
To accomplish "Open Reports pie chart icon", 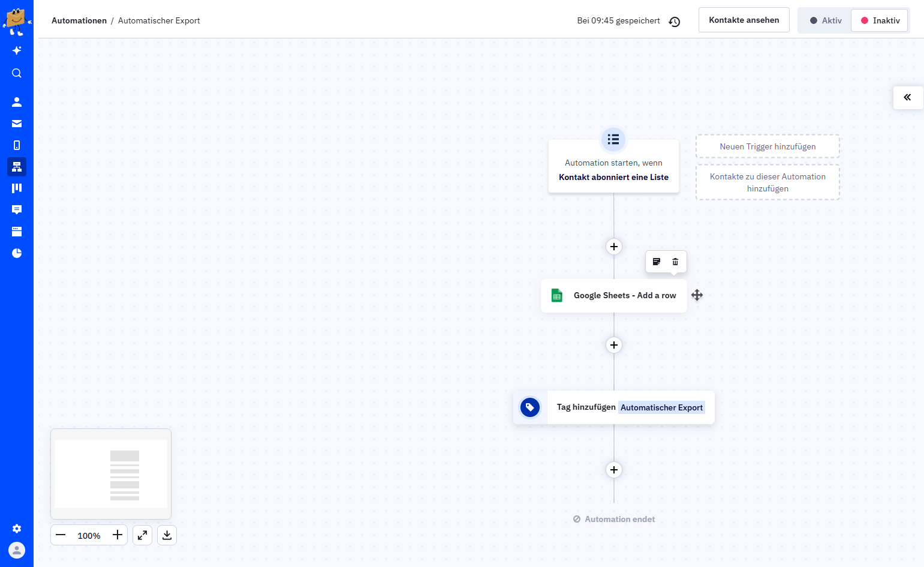I will 17,253.
